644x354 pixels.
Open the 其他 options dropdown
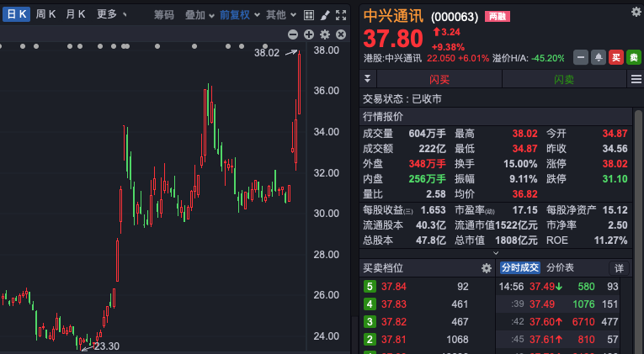pyautogui.click(x=281, y=15)
